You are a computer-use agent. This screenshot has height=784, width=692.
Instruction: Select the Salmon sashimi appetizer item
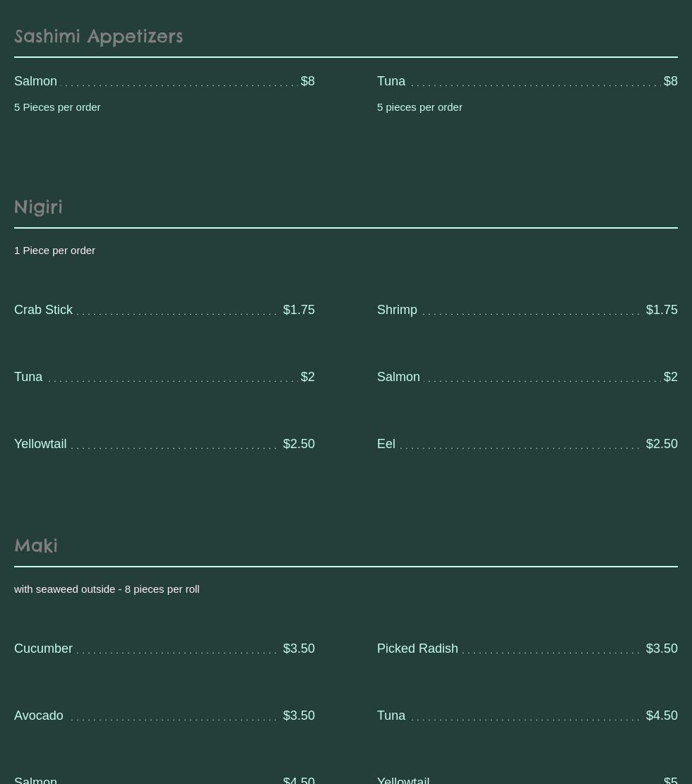tap(36, 81)
